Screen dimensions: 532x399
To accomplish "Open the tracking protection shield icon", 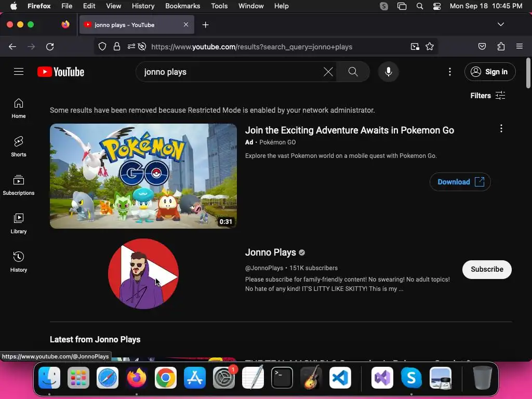I will pos(102,46).
